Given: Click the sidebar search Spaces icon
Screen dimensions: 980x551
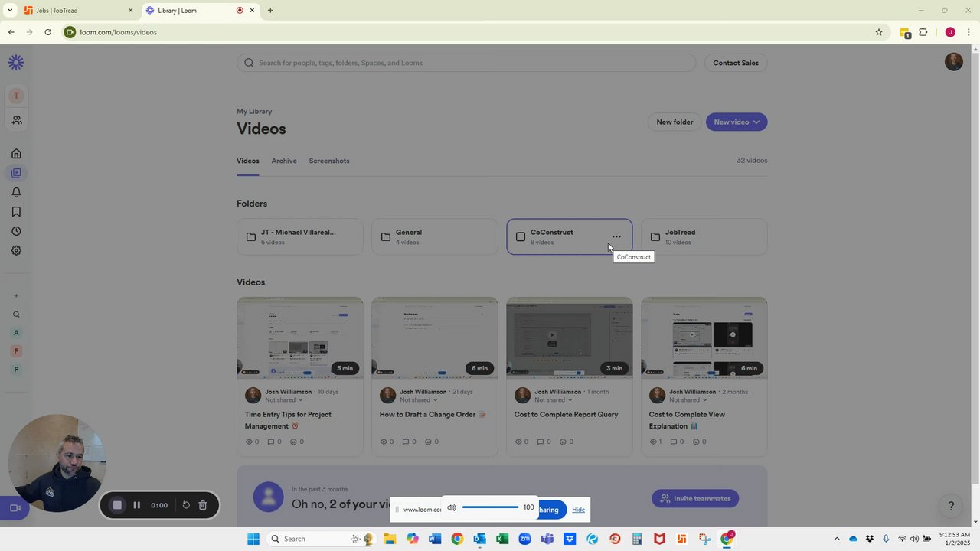Looking at the screenshot, I should pos(16,315).
